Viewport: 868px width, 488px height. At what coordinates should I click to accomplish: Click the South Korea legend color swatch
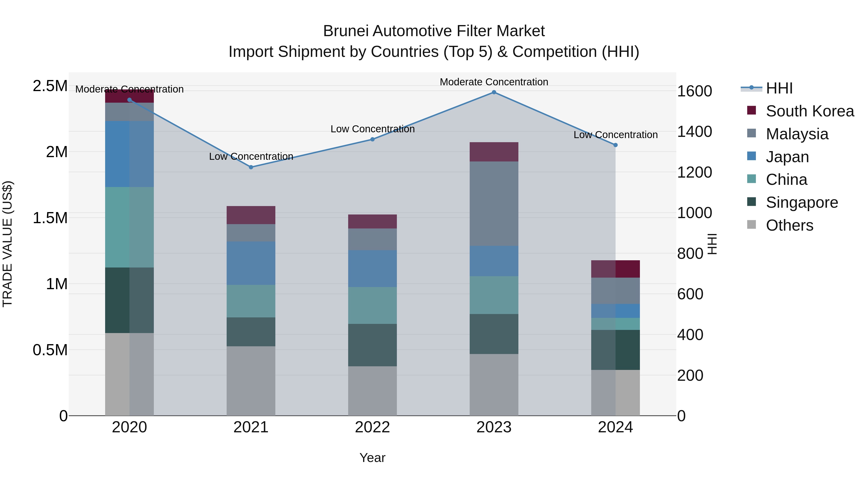coord(751,110)
